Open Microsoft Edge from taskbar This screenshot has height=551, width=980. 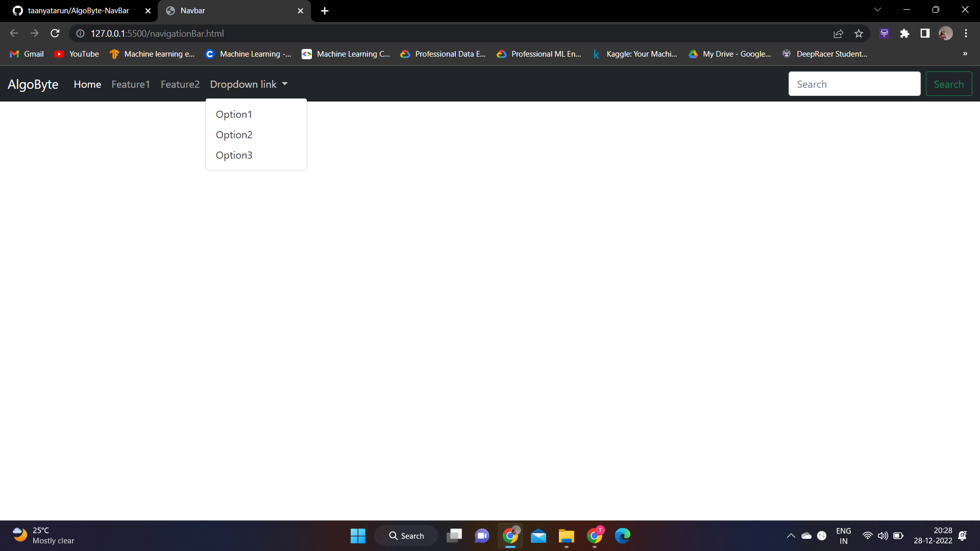(x=622, y=536)
